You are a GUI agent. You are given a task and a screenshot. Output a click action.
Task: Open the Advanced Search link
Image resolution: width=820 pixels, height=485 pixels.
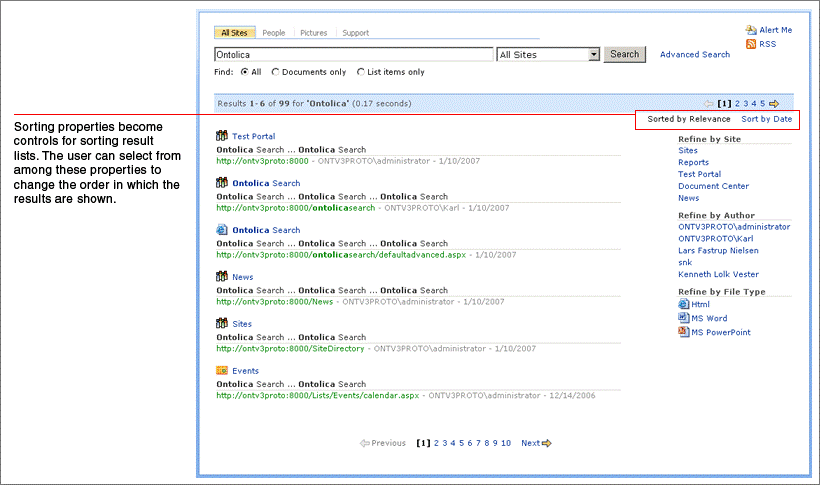694,54
